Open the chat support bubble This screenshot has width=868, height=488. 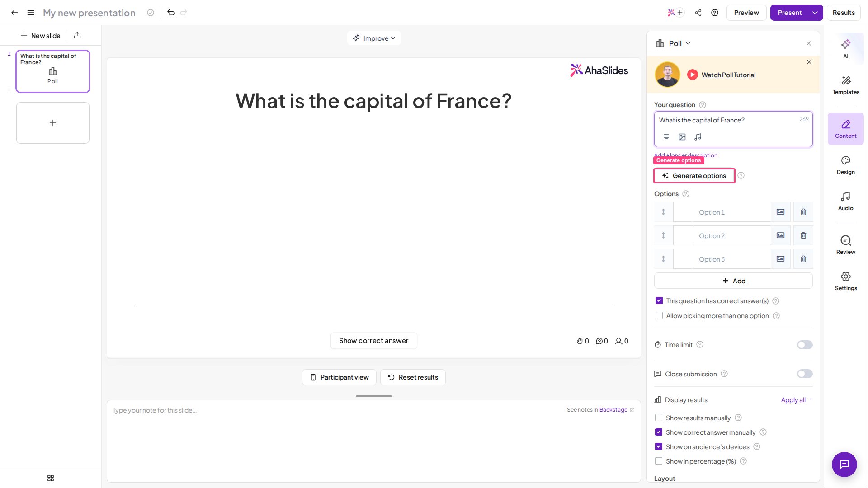coord(844,465)
